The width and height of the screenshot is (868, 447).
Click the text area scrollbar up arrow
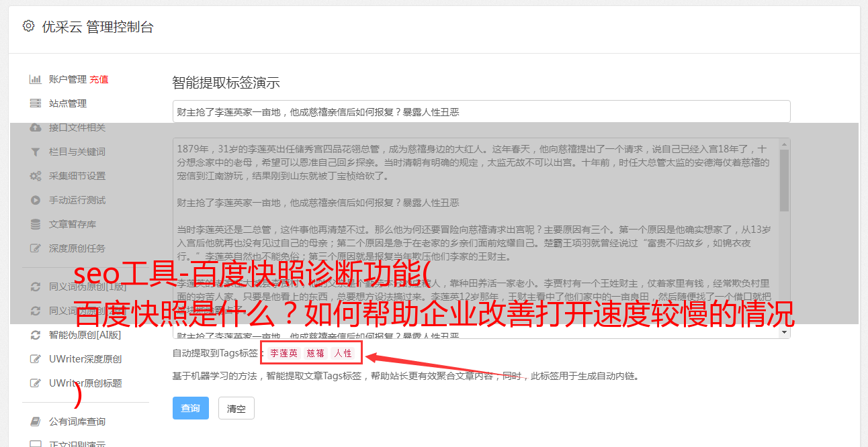[784, 144]
